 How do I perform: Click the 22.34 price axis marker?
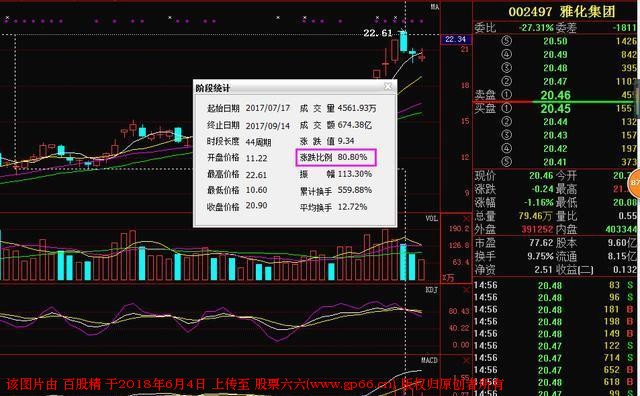pos(456,39)
